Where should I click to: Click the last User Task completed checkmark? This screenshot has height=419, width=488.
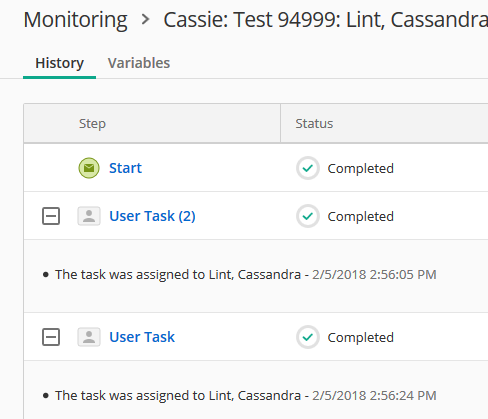(x=308, y=337)
